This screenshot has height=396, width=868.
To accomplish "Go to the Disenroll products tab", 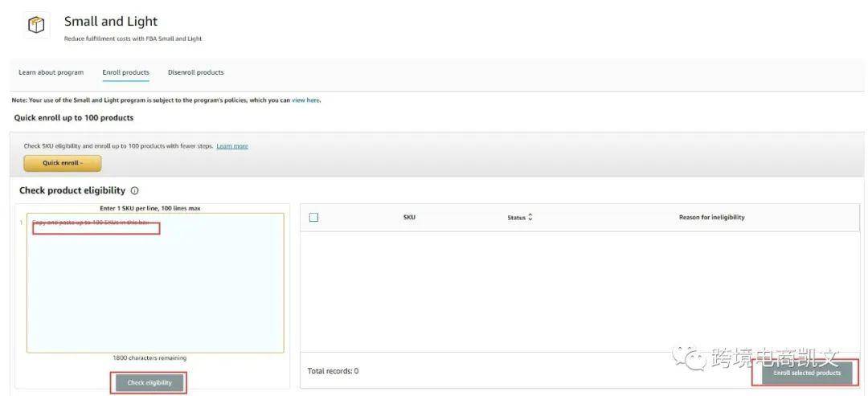I will point(195,72).
